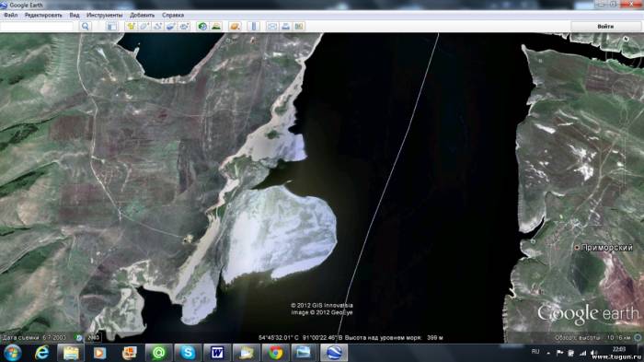Add a polygon using the toolbar icon
This screenshot has height=362, width=644.
pyautogui.click(x=144, y=27)
